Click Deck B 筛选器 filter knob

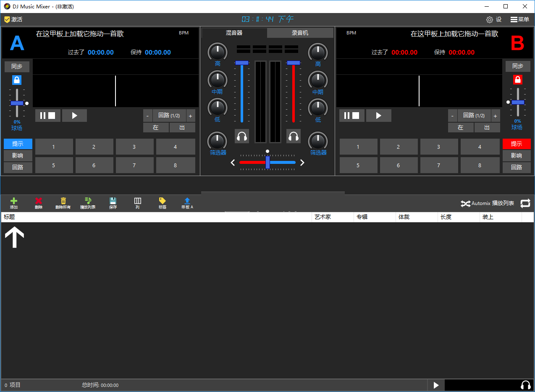tap(318, 141)
